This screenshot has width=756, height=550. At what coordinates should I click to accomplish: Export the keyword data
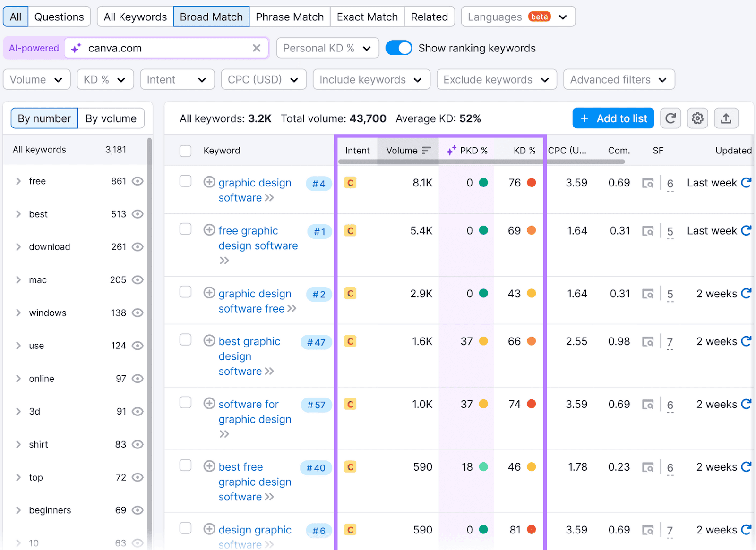pyautogui.click(x=726, y=118)
